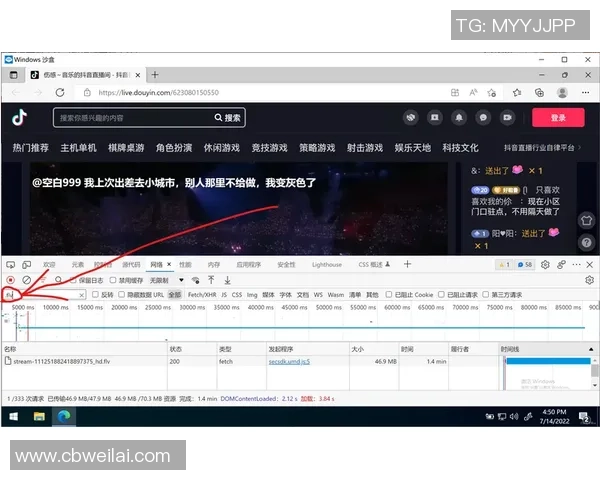This screenshot has height=480, width=600.
Task: Enable 已阻止请求 checkbox
Action: point(441,294)
